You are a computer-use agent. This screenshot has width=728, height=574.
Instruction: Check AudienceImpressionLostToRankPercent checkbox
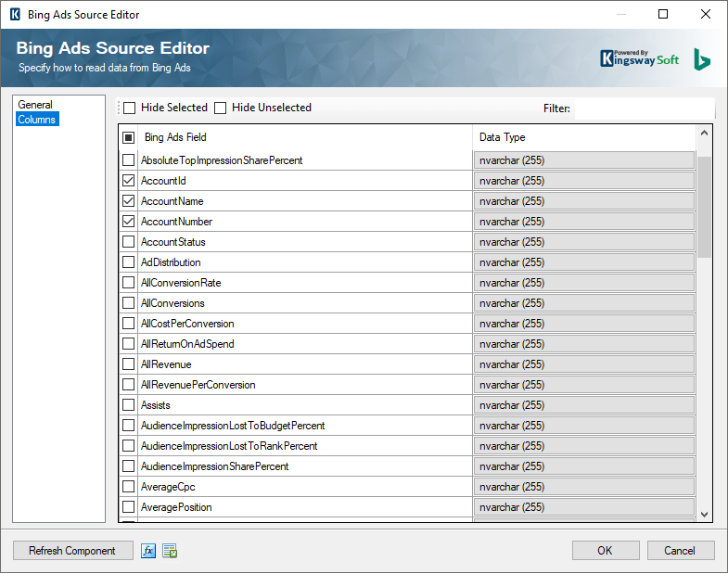[x=129, y=446]
